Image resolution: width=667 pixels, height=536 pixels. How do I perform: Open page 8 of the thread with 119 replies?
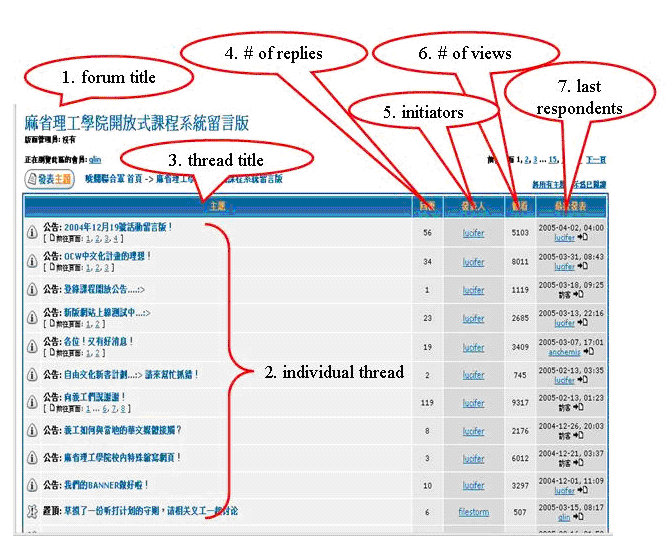click(123, 409)
